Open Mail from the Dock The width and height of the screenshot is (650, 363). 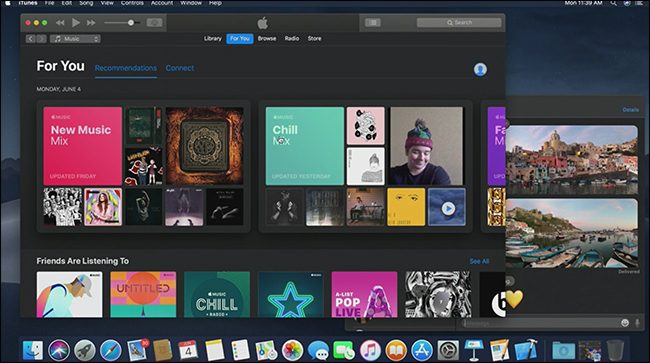[x=137, y=350]
